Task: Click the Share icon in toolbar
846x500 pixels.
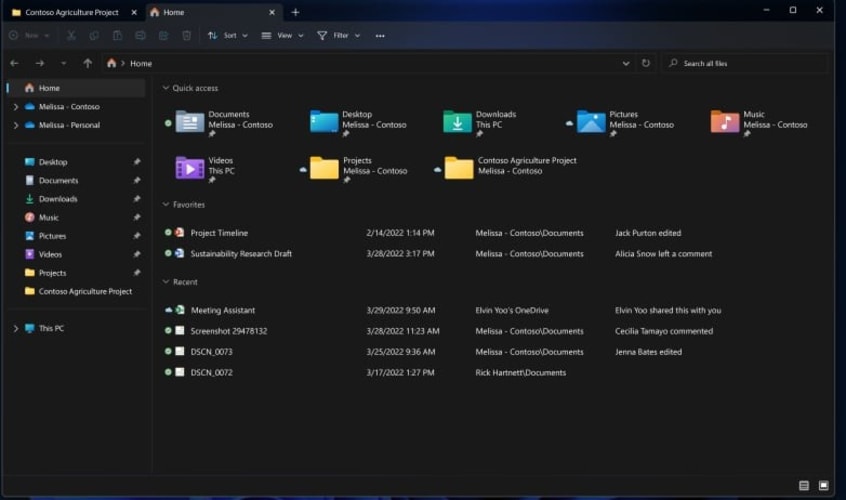Action: click(x=163, y=36)
